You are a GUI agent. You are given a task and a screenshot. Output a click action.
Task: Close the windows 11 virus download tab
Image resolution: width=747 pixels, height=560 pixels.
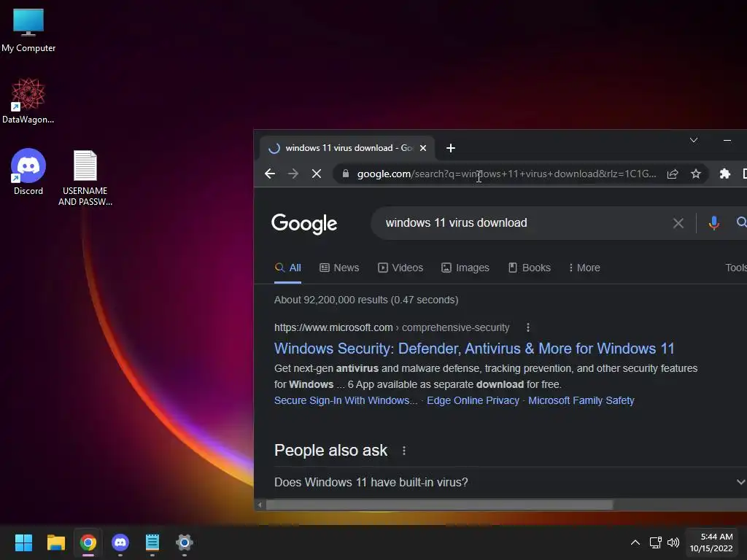[x=422, y=148]
